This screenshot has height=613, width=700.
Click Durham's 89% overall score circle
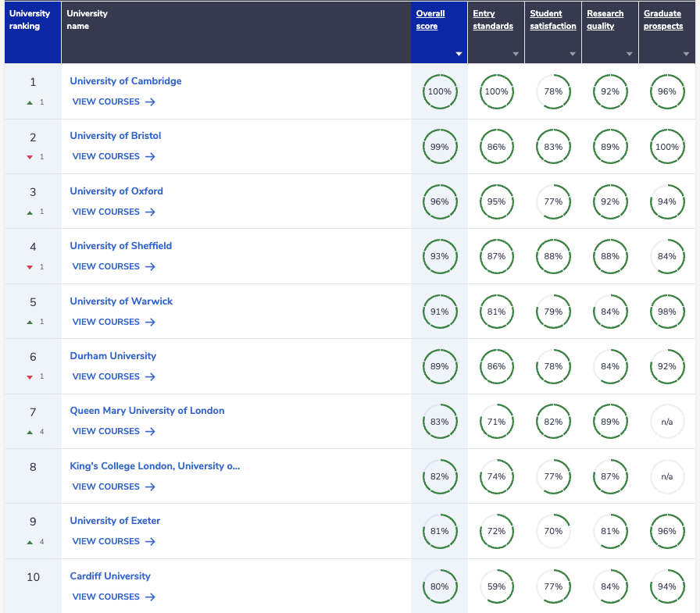click(440, 366)
